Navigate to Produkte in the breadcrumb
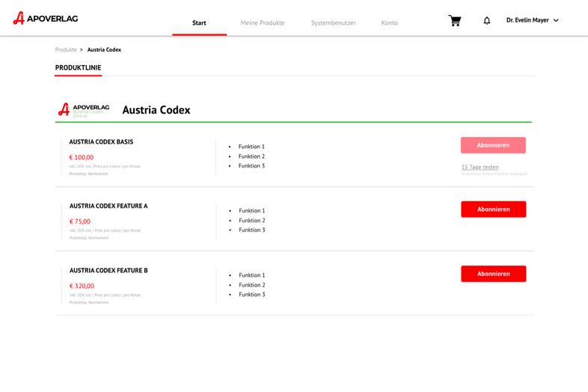Viewport: 588px width, 392px height. point(66,50)
